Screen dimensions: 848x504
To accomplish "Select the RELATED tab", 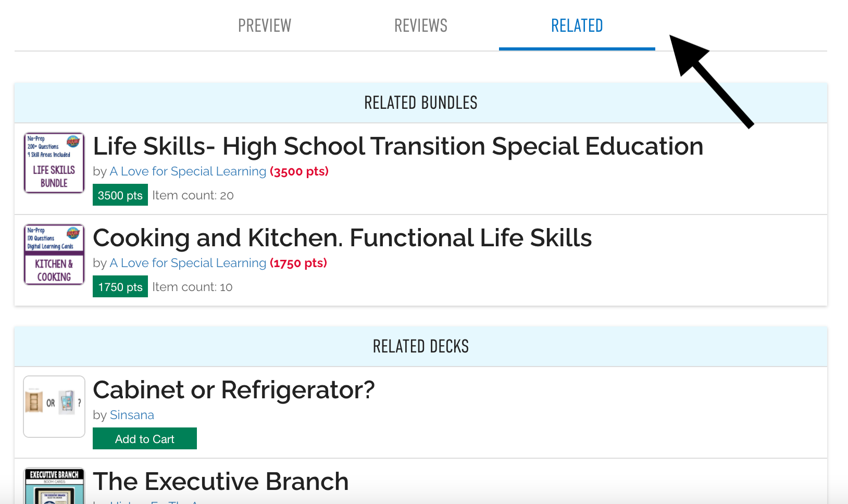I will (x=577, y=26).
